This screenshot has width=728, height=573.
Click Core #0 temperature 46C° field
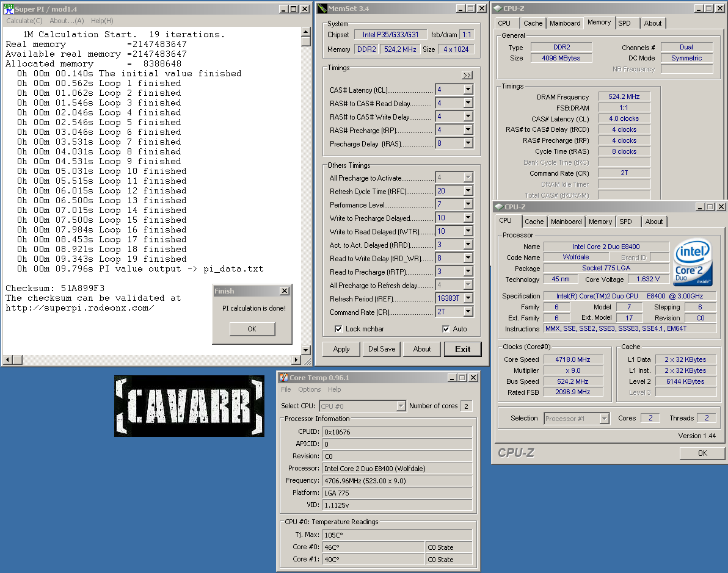tap(374, 547)
